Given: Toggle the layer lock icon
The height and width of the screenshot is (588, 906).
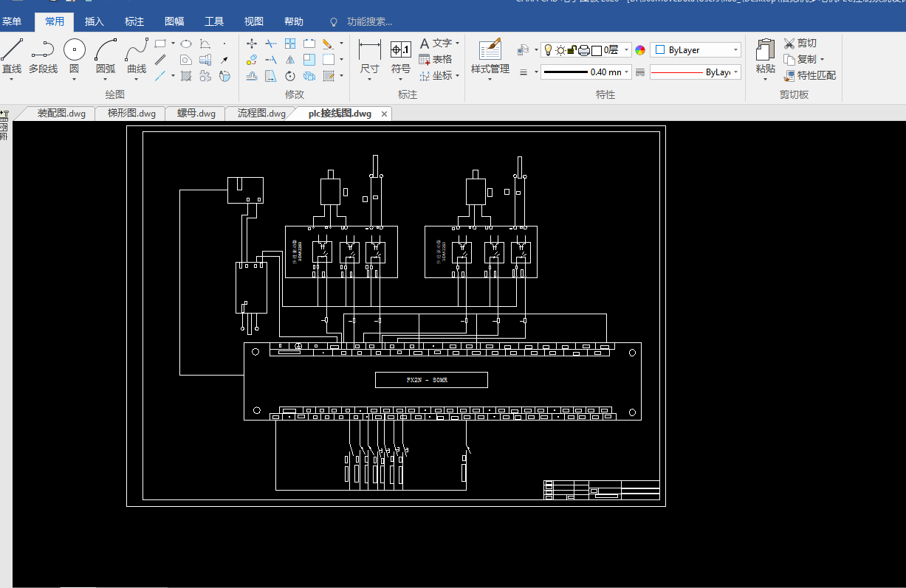Looking at the screenshot, I should coord(572,50).
